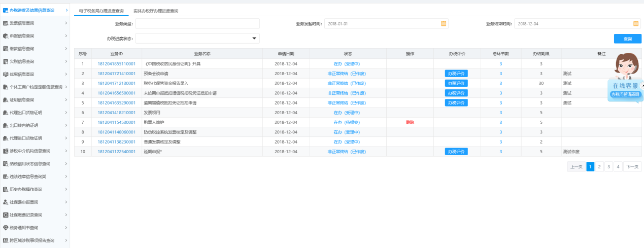Click 办税评价 button for 预备会谈申请
This screenshot has width=644, height=248.
coord(456,74)
